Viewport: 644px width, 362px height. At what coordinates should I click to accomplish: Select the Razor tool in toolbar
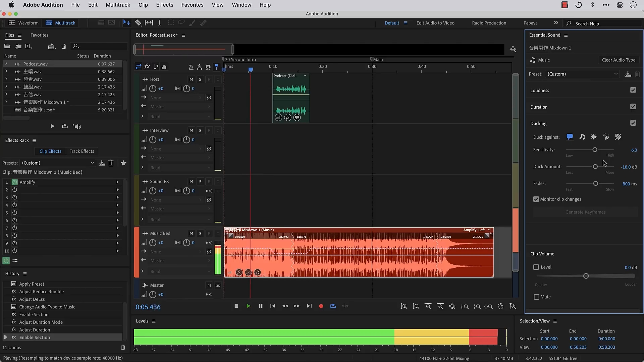[138, 23]
